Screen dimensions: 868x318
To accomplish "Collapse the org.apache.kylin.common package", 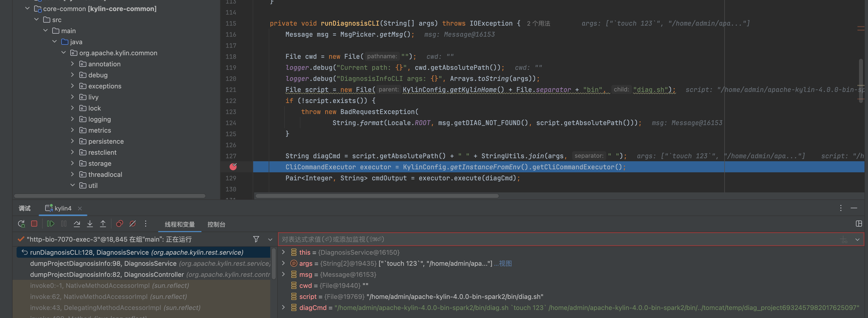I will (x=64, y=52).
